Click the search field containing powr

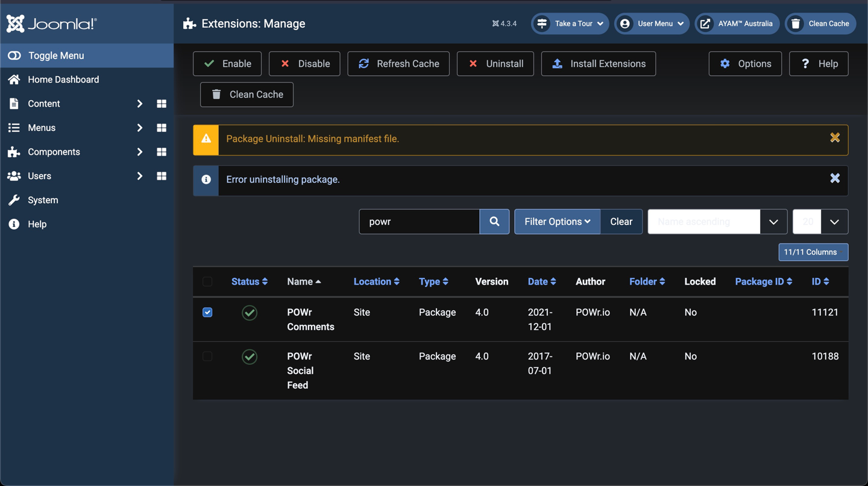tap(420, 221)
